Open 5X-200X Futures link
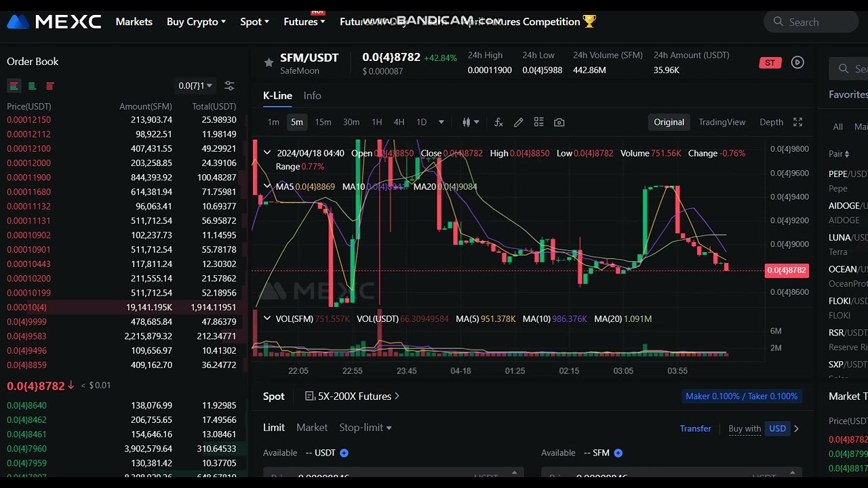 coord(352,396)
